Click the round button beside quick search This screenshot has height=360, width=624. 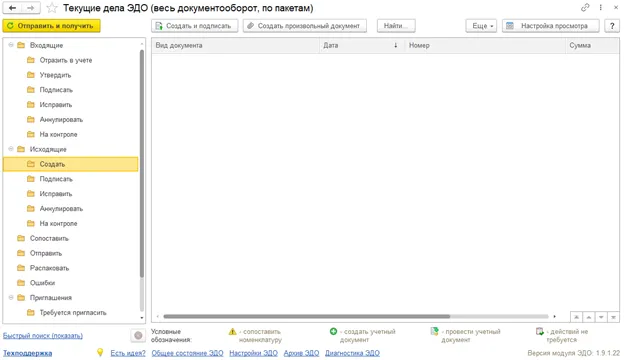[x=138, y=336]
